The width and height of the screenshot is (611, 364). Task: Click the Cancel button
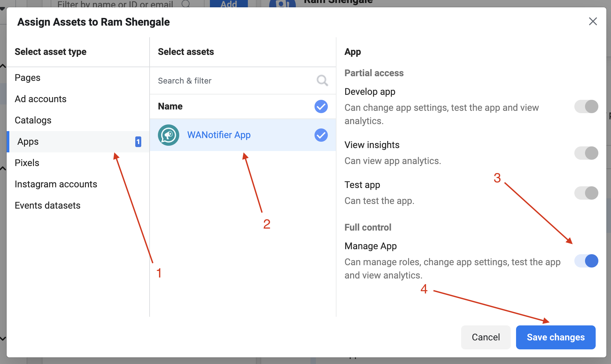486,337
